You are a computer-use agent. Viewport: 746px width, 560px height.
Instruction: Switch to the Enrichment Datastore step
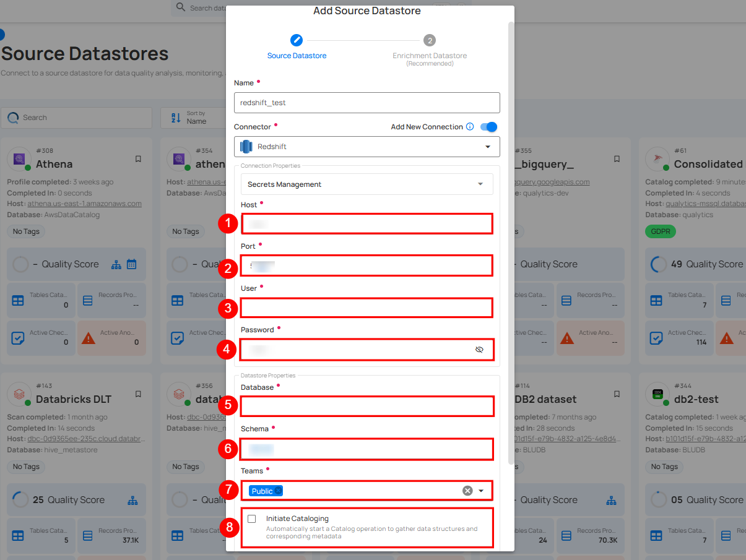(x=430, y=41)
